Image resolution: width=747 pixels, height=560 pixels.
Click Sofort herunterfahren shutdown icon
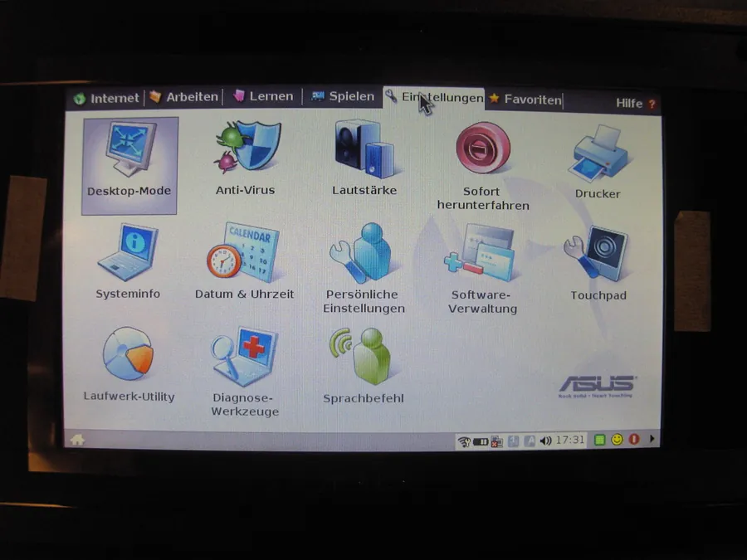(482, 148)
